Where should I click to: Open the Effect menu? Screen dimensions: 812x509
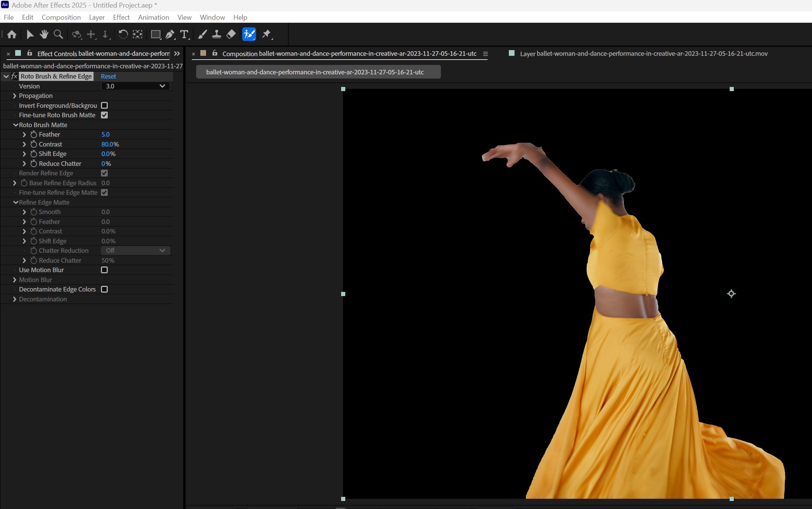coord(121,17)
